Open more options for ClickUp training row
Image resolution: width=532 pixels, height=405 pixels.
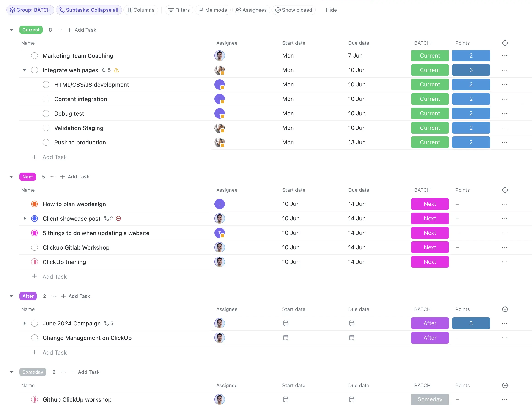[505, 262]
